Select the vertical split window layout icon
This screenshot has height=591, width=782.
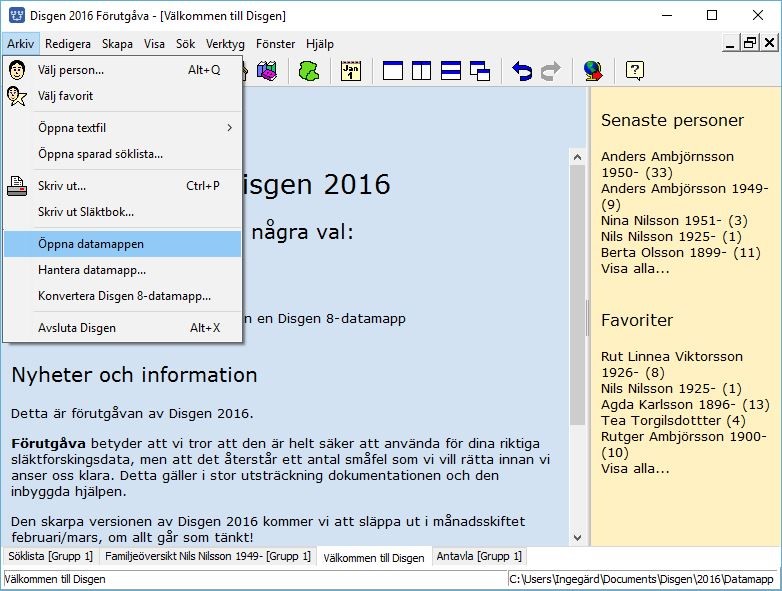coord(421,71)
